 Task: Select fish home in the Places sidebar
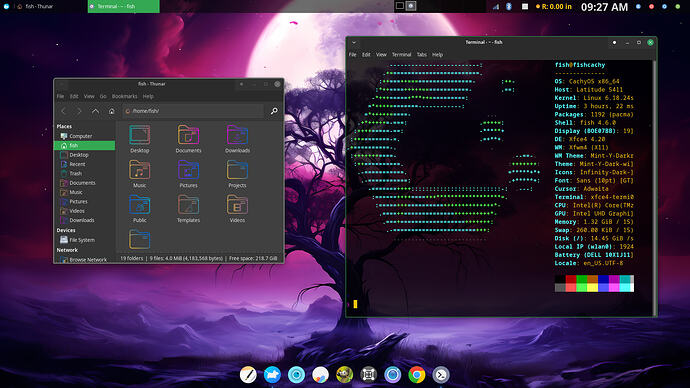[84, 145]
